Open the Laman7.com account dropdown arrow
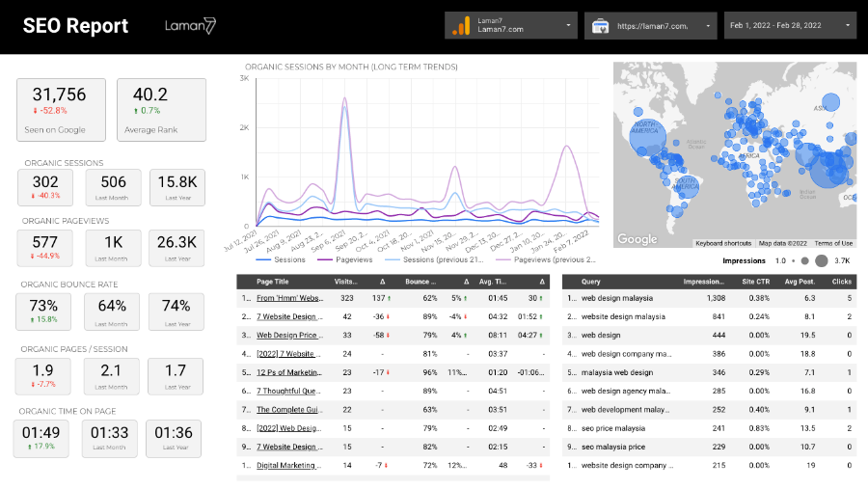The image size is (868, 489). point(568,25)
